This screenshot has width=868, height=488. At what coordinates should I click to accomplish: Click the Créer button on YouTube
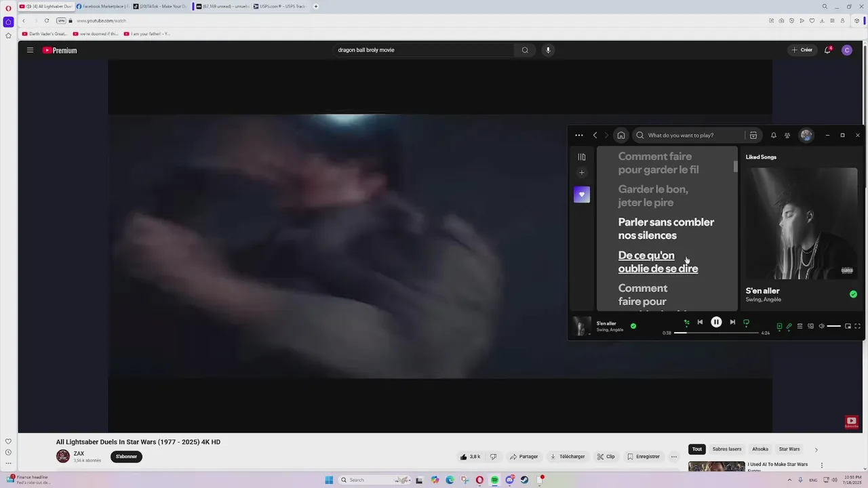coord(802,50)
